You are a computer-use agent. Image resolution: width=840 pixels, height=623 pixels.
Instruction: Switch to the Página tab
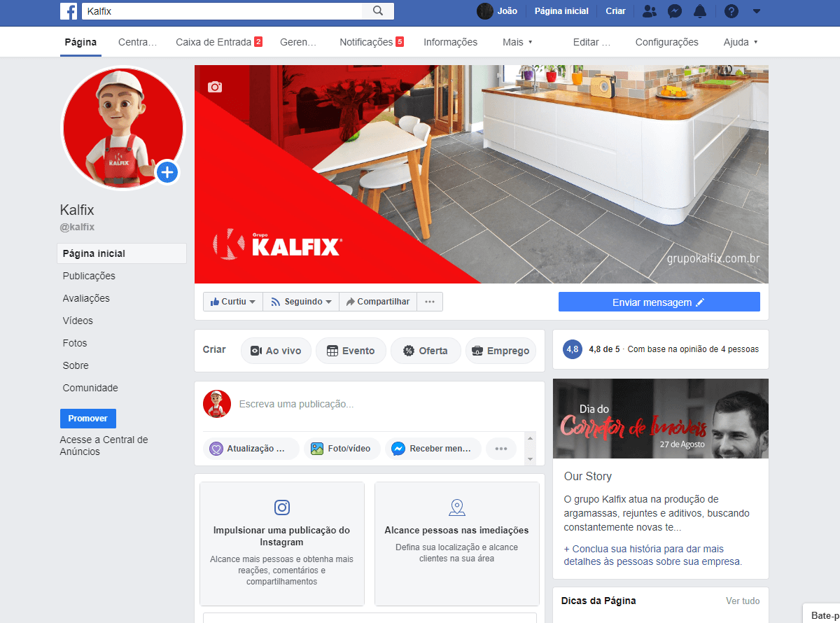point(80,42)
